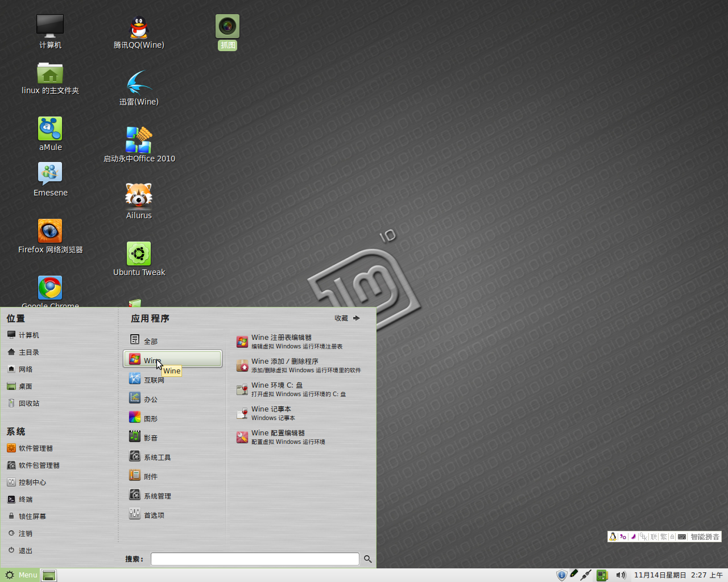Screen dimensions: 728x582
Task: Select the 全部 applications category
Action: point(172,340)
